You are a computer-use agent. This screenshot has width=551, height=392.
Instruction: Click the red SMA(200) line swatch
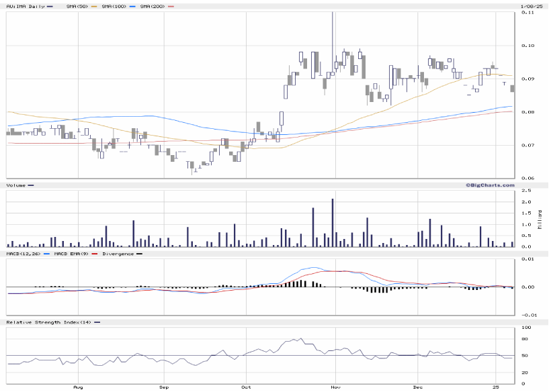pyautogui.click(x=170, y=6)
